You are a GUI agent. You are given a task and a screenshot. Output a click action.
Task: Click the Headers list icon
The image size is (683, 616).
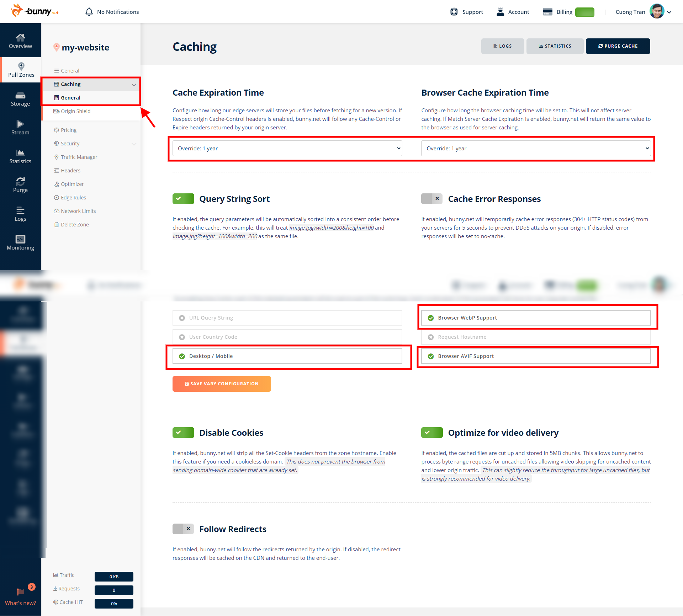pos(56,171)
